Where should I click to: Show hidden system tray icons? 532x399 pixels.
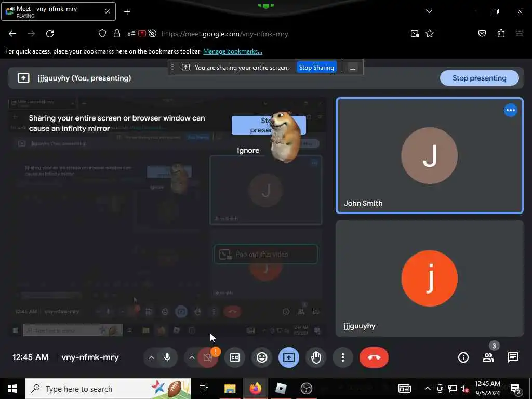(427, 389)
